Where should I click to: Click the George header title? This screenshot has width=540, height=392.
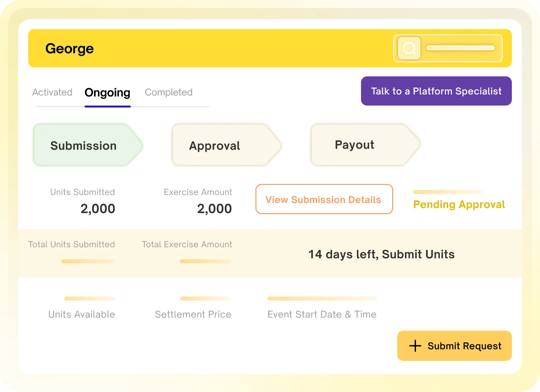(69, 49)
